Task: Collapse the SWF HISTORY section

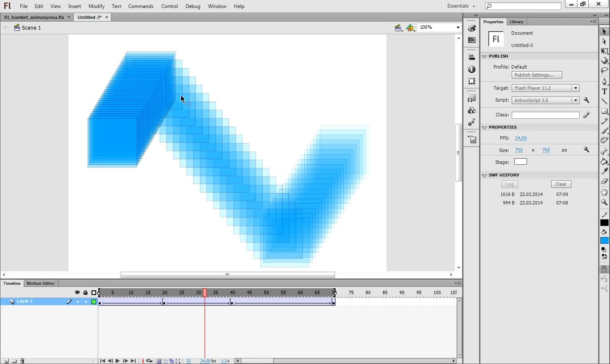Action: coord(484,175)
